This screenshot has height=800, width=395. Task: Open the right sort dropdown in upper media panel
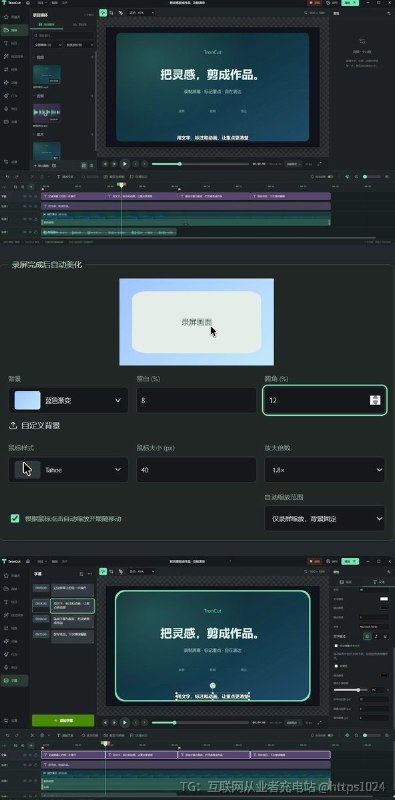[79, 45]
